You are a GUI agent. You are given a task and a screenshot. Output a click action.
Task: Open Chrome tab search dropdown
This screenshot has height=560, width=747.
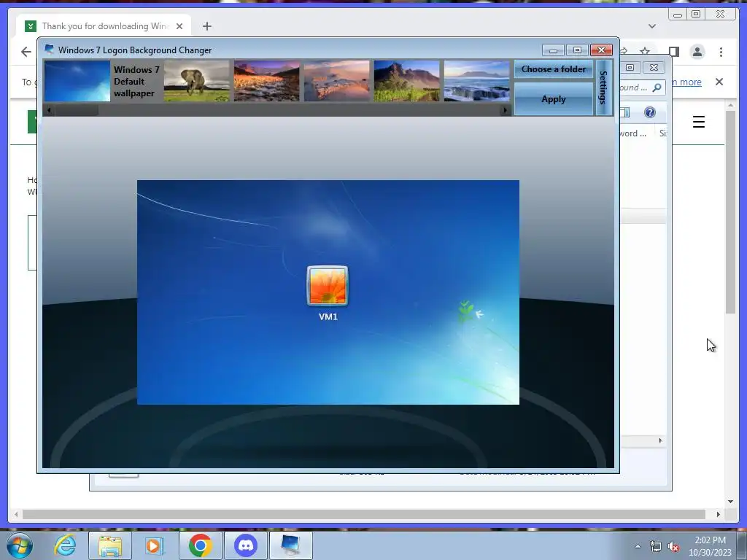pos(652,26)
